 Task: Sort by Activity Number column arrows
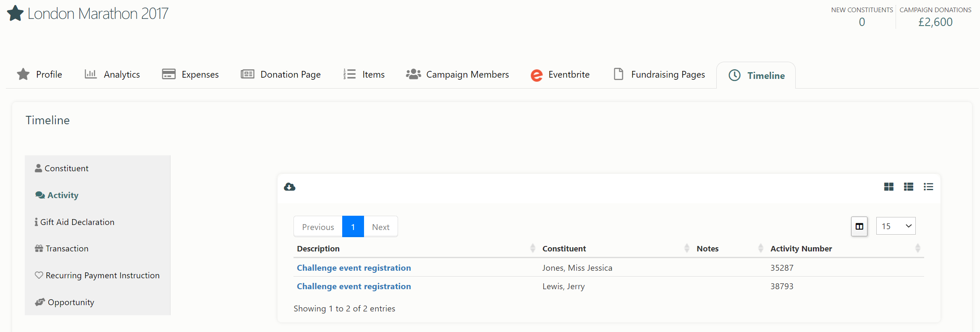pyautogui.click(x=918, y=248)
